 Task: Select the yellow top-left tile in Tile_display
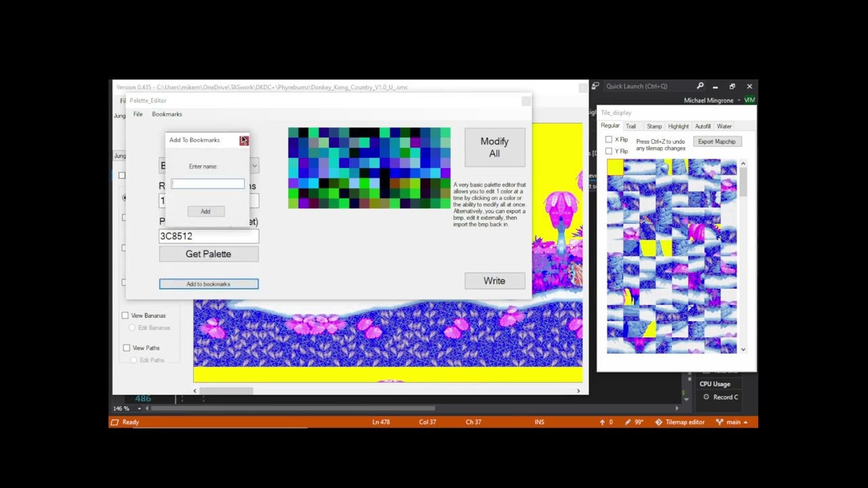[615, 167]
